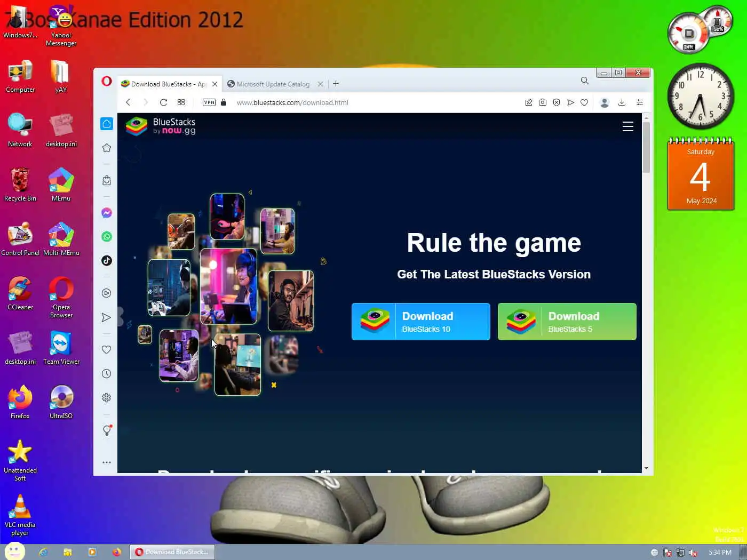
Task: Search tabs with magnifier icon
Action: [585, 81]
